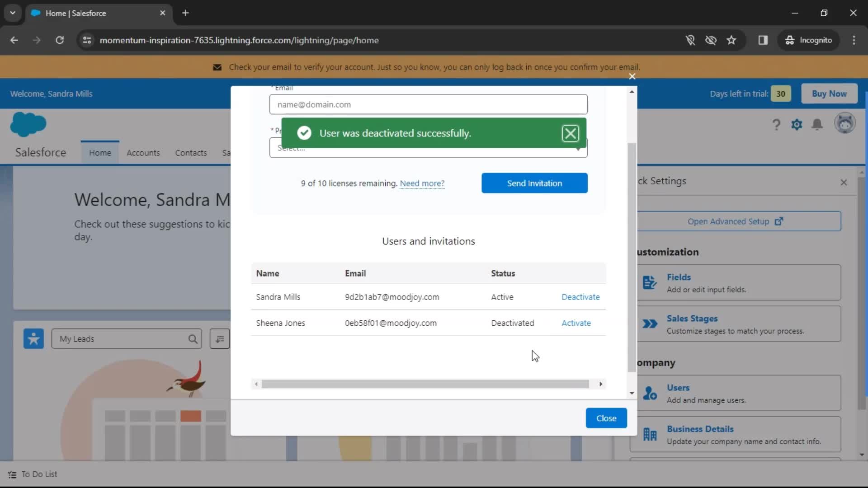Image resolution: width=868 pixels, height=488 pixels.
Task: Click the Sheena Jones name cell
Action: point(280,323)
